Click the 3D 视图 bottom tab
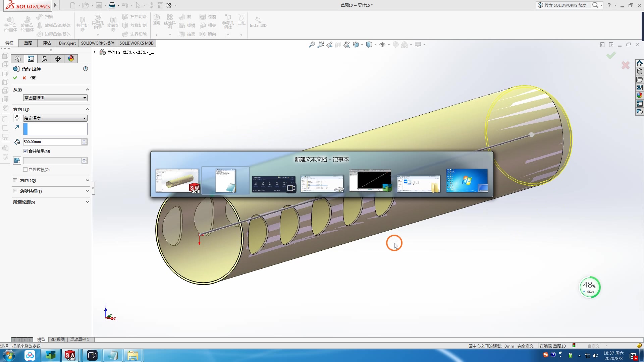 [58, 340]
